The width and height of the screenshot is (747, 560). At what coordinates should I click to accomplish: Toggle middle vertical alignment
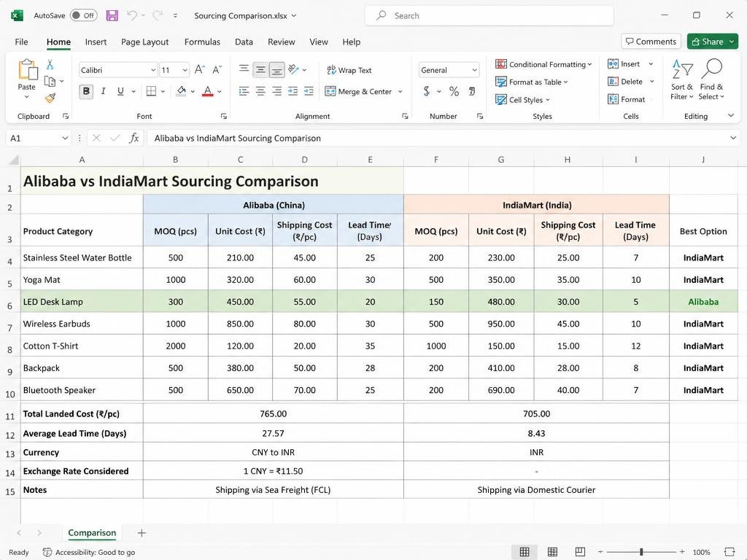260,69
